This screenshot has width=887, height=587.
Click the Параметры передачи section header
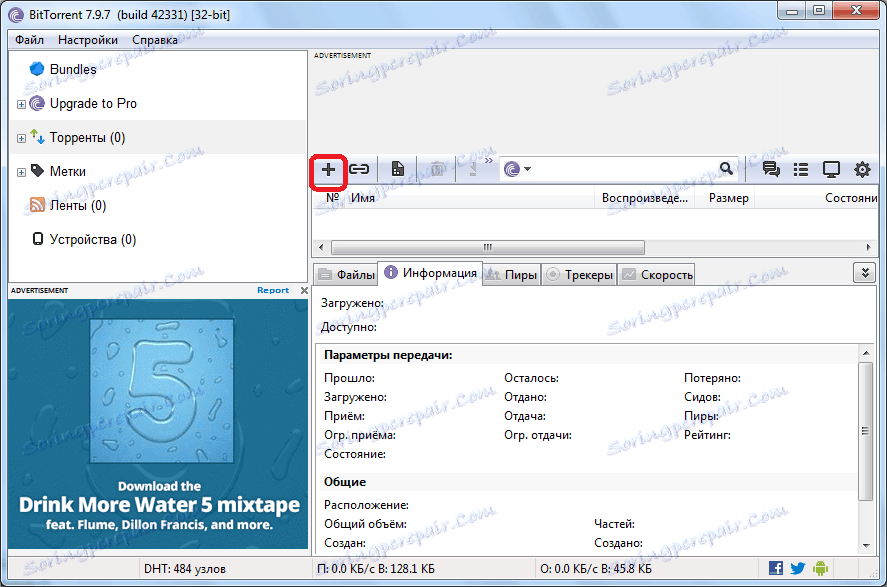coord(388,355)
